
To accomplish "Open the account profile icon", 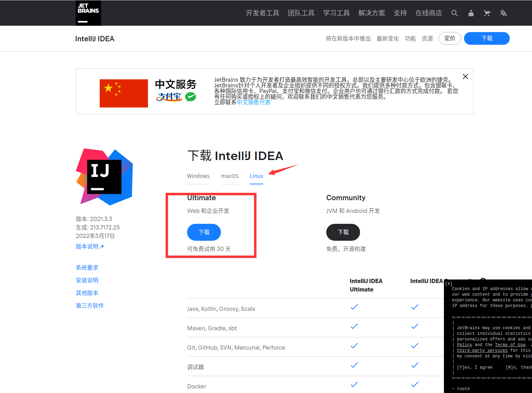I will click(x=471, y=13).
